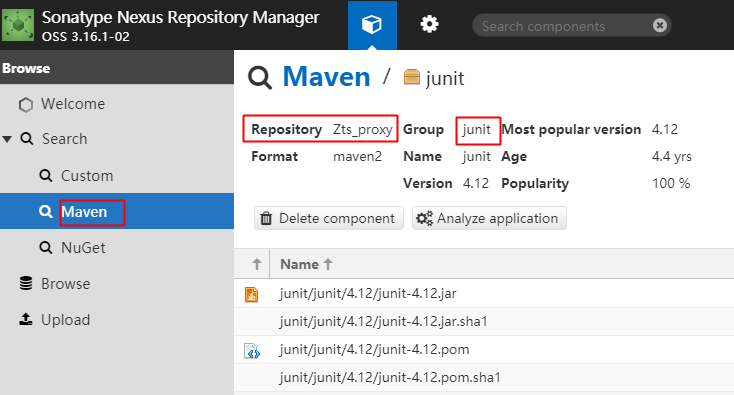Image resolution: width=734 pixels, height=395 pixels.
Task: Open the Welcome page
Action: coord(73,104)
